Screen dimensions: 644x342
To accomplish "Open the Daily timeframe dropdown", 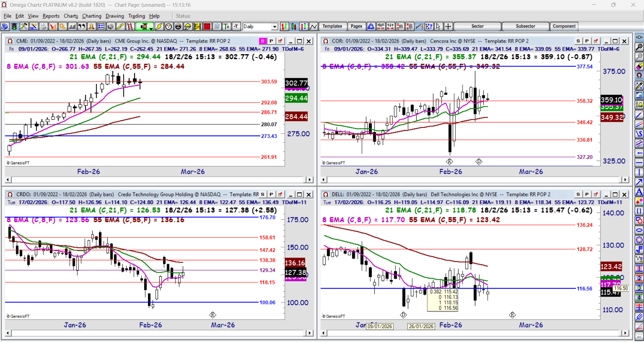I will tap(275, 26).
